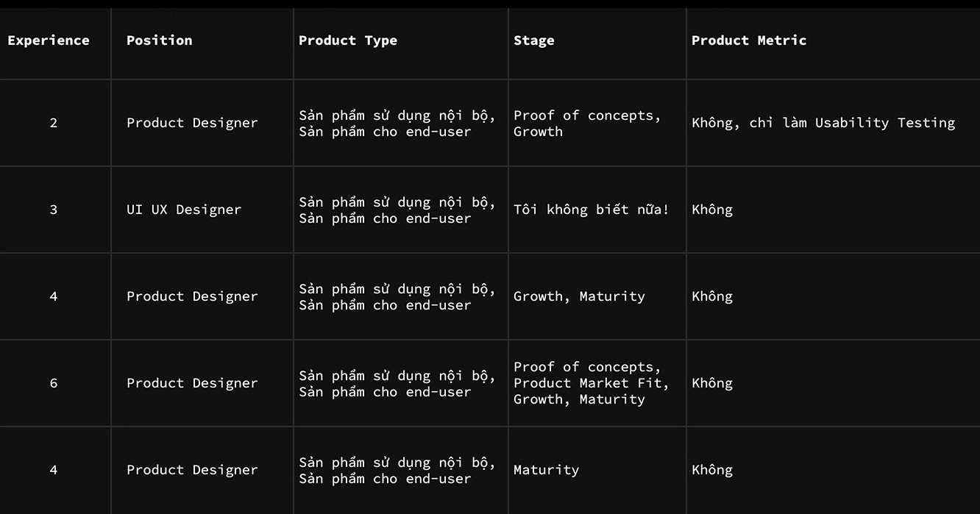This screenshot has height=514, width=980.
Task: Select Product Designer in the 2-year experience row
Action: [x=192, y=123]
